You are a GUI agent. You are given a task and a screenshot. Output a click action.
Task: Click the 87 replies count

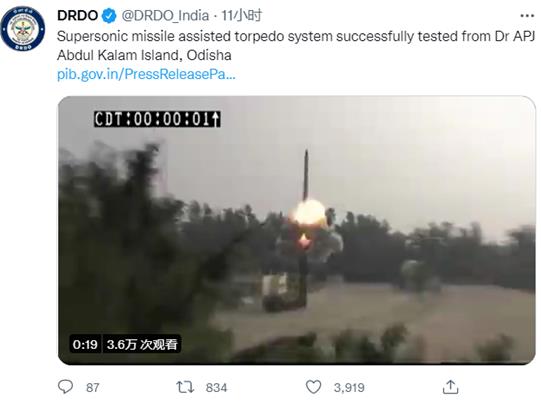click(x=92, y=388)
